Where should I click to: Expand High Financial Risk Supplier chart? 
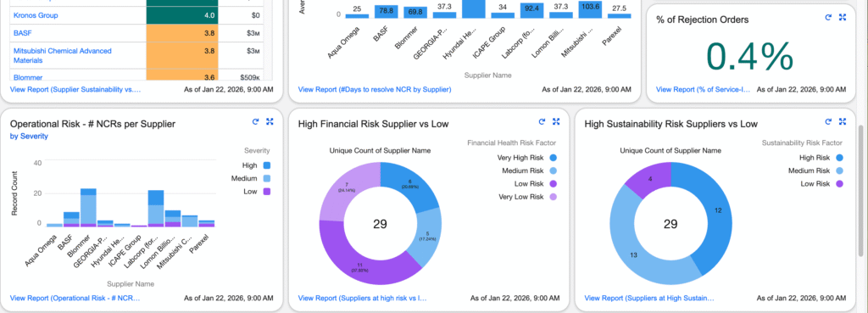556,122
